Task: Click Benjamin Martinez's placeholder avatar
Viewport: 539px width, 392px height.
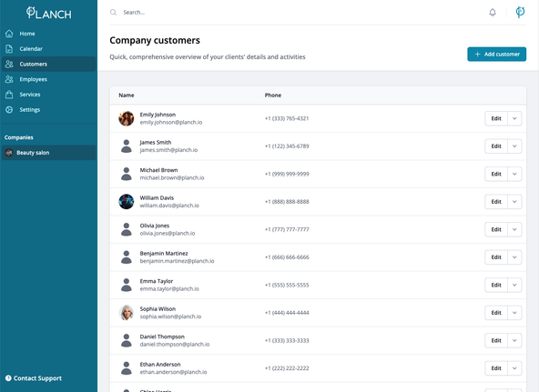Action: 127,257
